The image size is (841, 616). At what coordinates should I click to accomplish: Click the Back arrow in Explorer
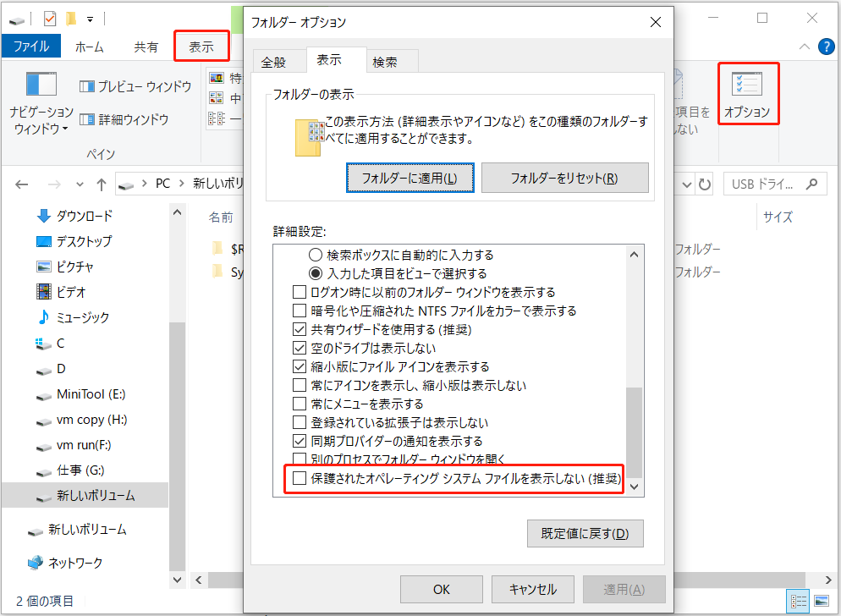pos(21,184)
